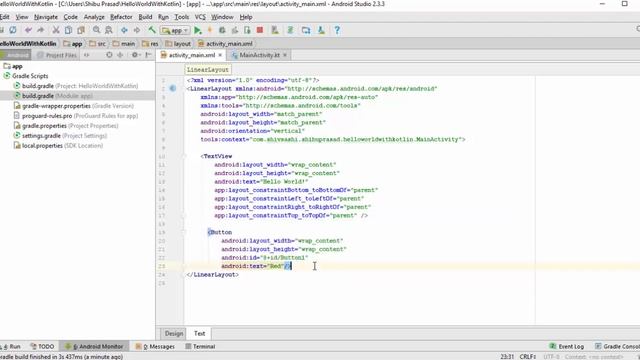Navigate Back with the blue arrow
The height and width of the screenshot is (360, 640).
[x=124, y=30]
